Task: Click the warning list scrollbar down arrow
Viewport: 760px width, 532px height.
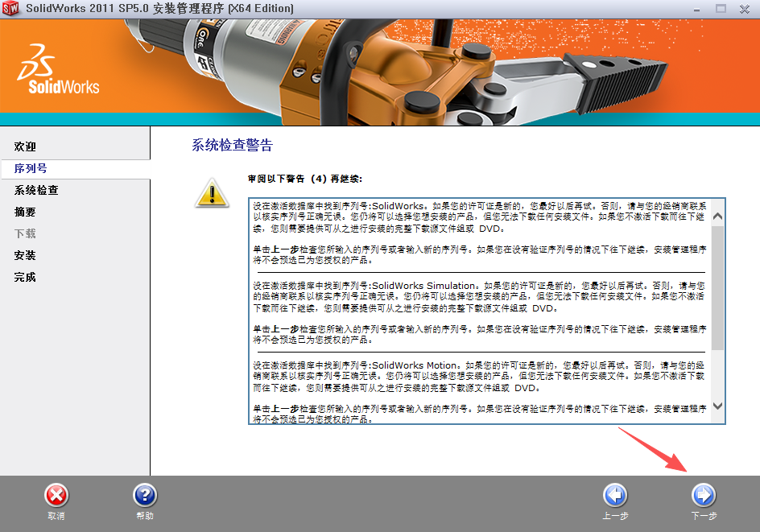Action: click(717, 406)
